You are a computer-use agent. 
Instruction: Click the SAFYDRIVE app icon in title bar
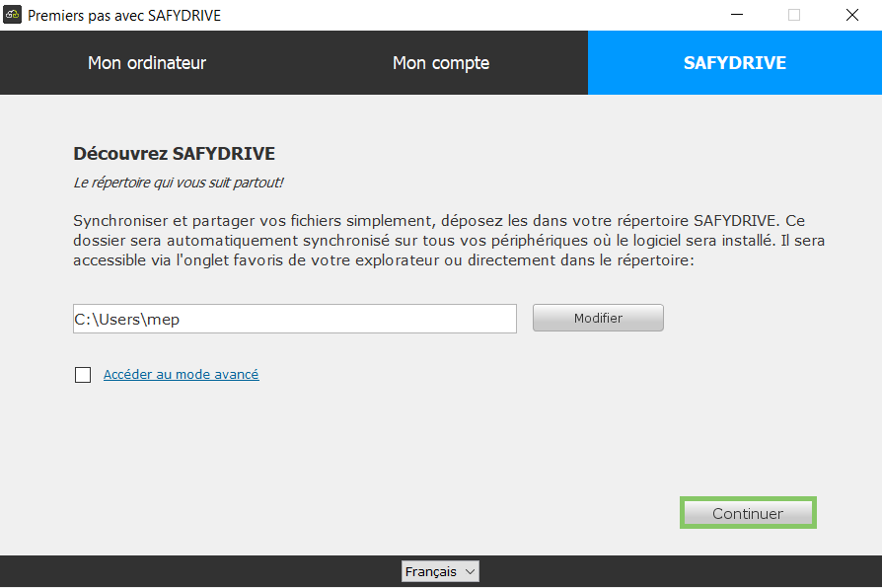pyautogui.click(x=13, y=15)
